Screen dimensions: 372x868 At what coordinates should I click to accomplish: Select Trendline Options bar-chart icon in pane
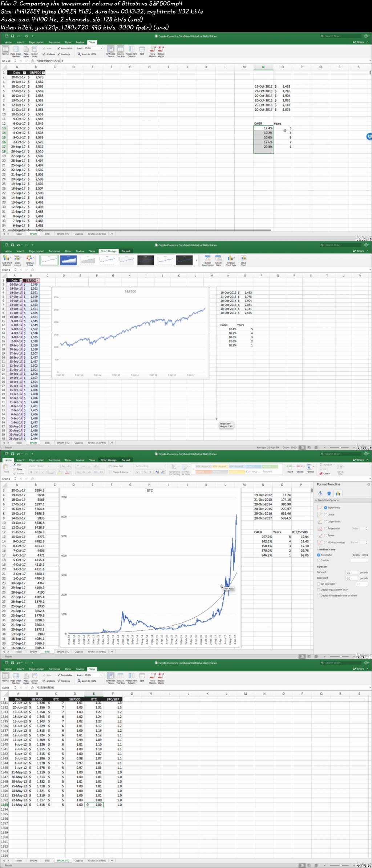pyautogui.click(x=338, y=493)
